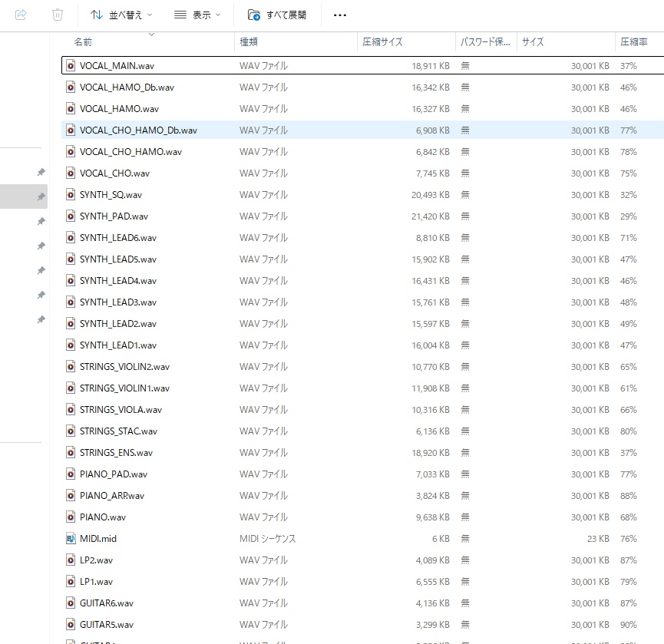Image resolution: width=664 pixels, height=644 pixels.
Task: Click the 88% compression ratio value
Action: tap(629, 496)
